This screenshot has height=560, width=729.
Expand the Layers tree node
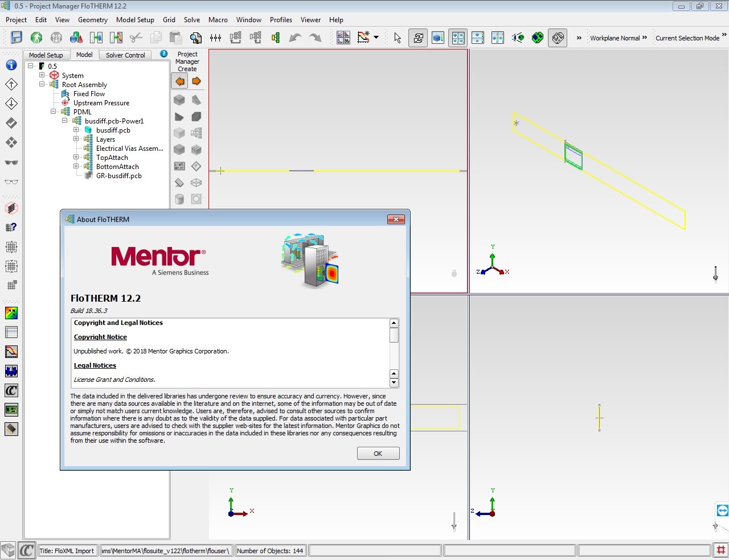click(x=76, y=139)
